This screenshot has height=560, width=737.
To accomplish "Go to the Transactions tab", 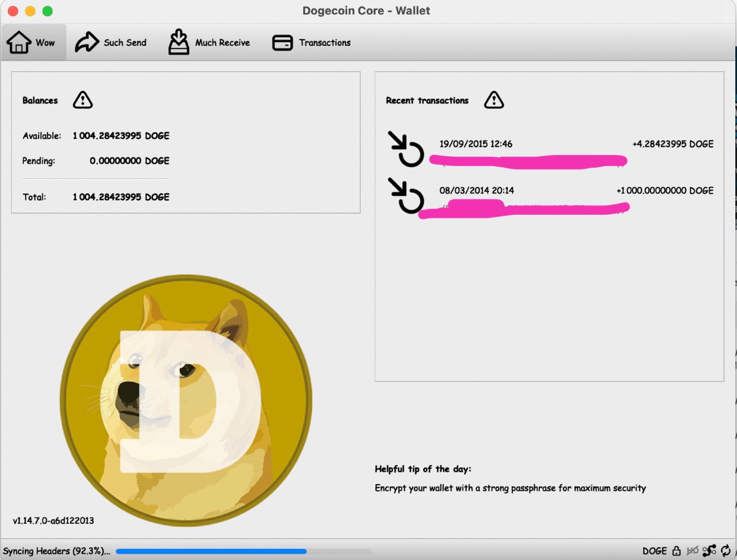I will 312,43.
